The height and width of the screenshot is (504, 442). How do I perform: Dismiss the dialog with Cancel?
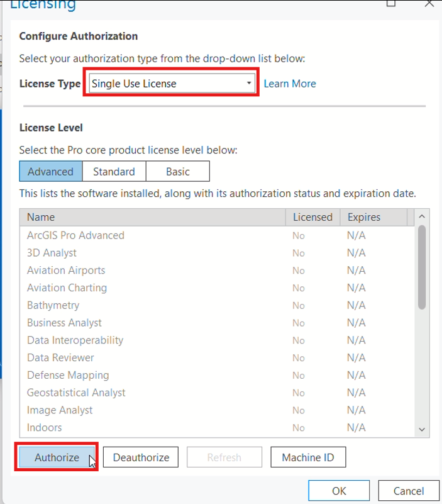click(x=409, y=490)
